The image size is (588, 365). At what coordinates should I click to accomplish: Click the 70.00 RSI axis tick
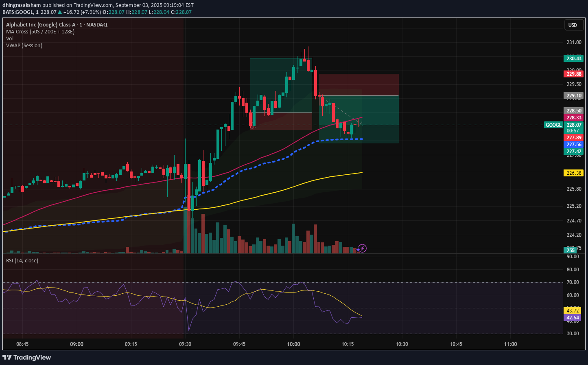(573, 282)
